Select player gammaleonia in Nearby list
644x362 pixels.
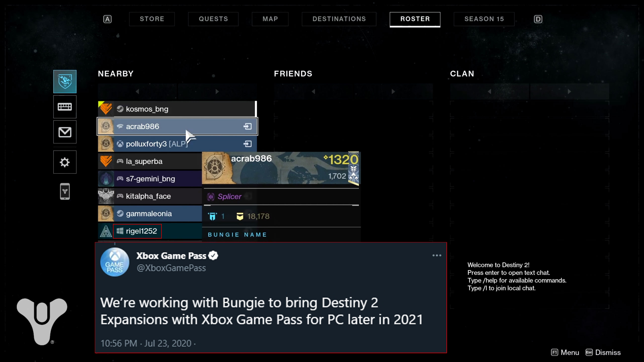(150, 214)
